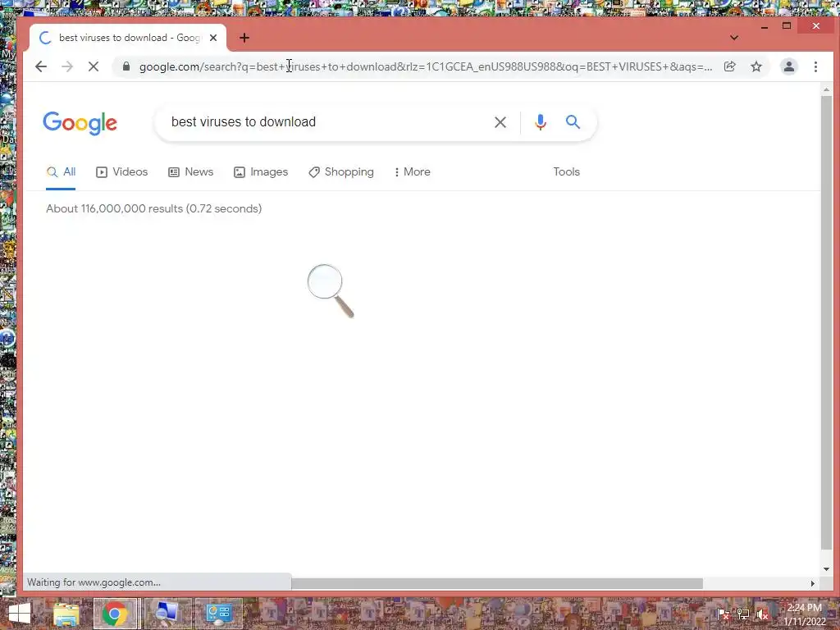This screenshot has height=630, width=840.
Task: Clear the search box with the X icon
Action: pyautogui.click(x=500, y=122)
